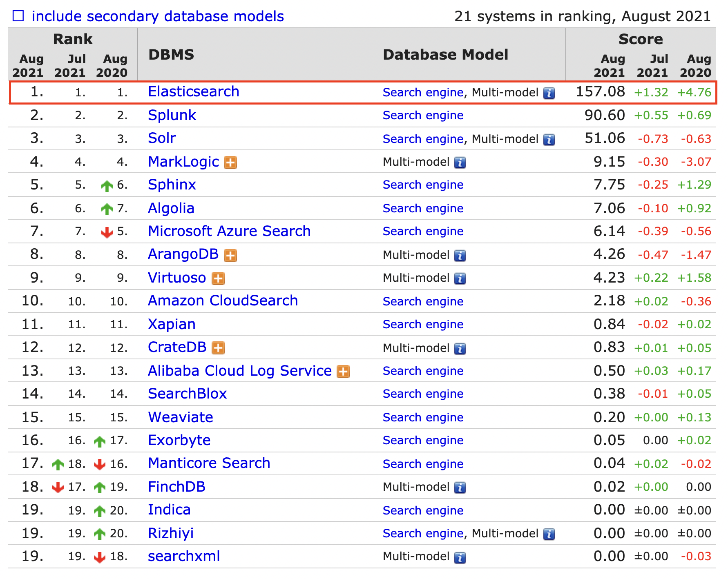Open Exorbyte DBMS link
This screenshot has width=728, height=579.
[x=179, y=440]
